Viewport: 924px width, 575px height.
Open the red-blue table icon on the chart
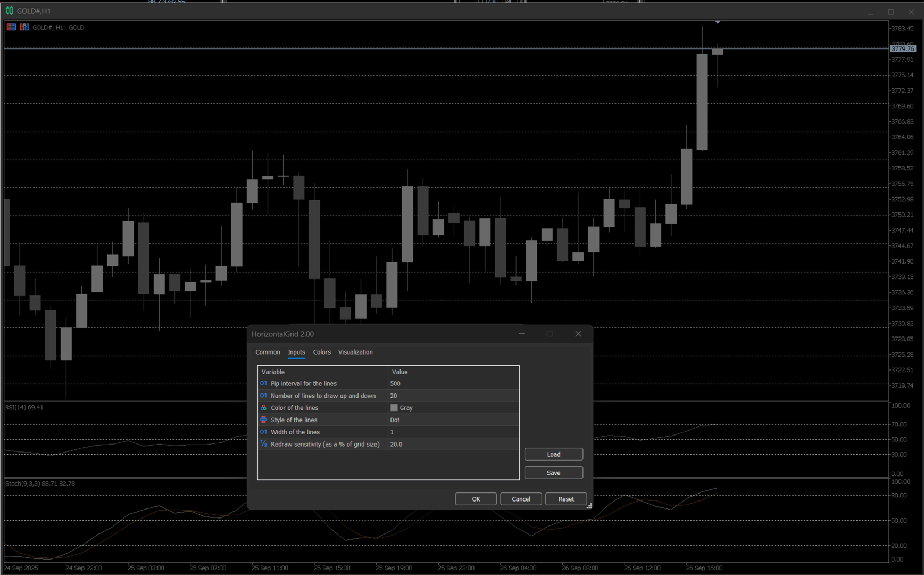(11, 27)
